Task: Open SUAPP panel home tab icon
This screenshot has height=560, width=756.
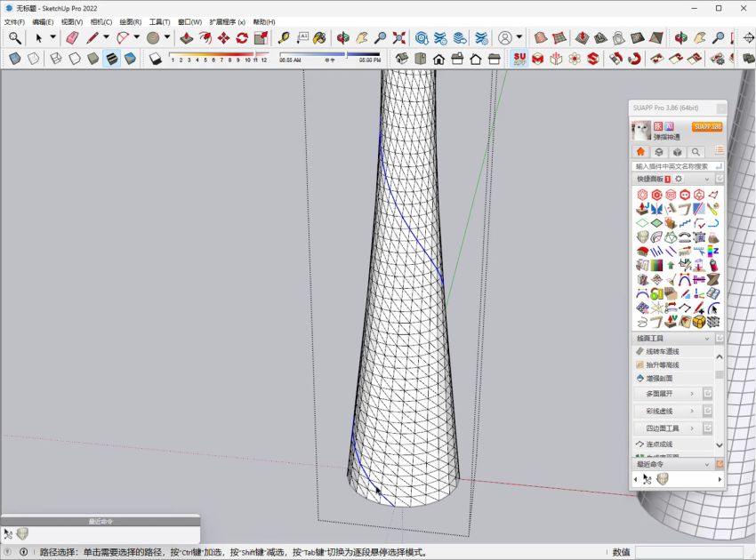Action: click(x=640, y=152)
